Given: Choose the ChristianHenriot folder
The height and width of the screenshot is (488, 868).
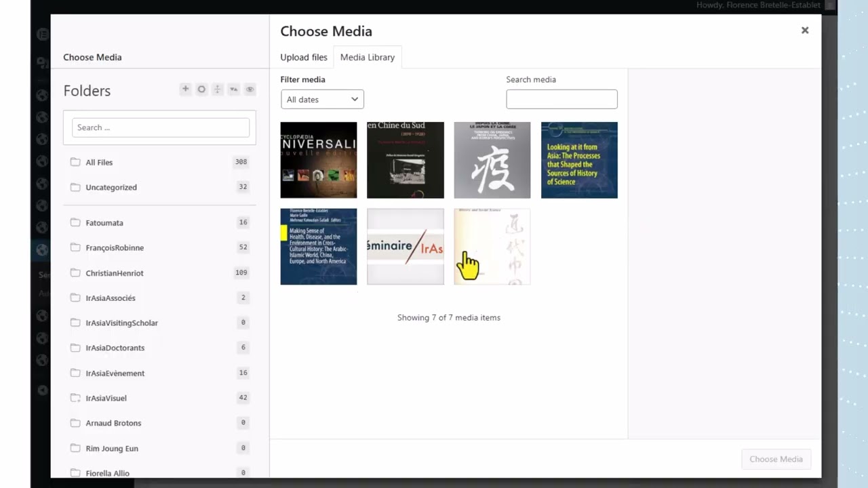Looking at the screenshot, I should click(159, 273).
